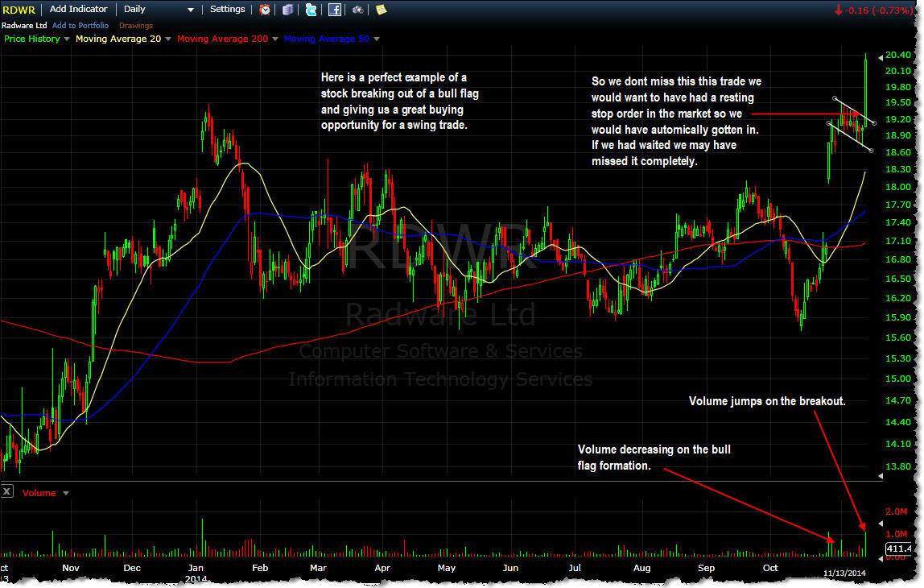Take chart snapshot with camera icon
Viewport: 924px width, 588px height.
(357, 10)
